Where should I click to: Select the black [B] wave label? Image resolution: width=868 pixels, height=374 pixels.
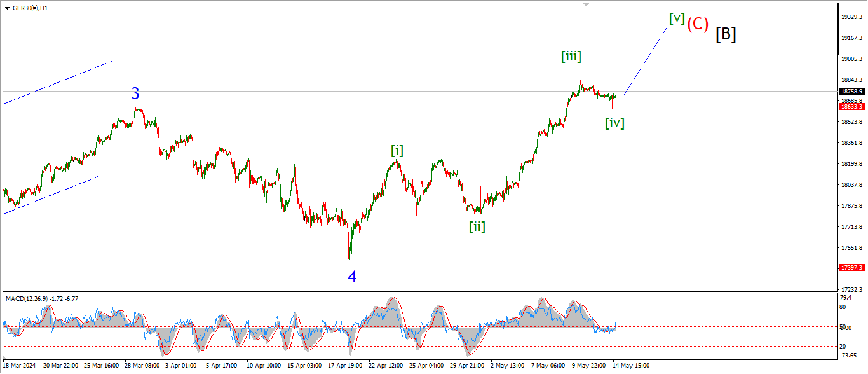726,34
